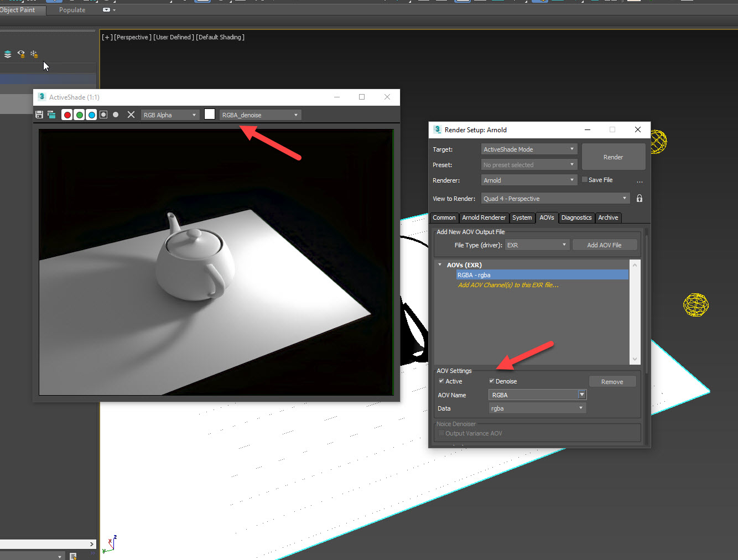Switch to the Archive tab
The image size is (738, 560).
tap(608, 217)
